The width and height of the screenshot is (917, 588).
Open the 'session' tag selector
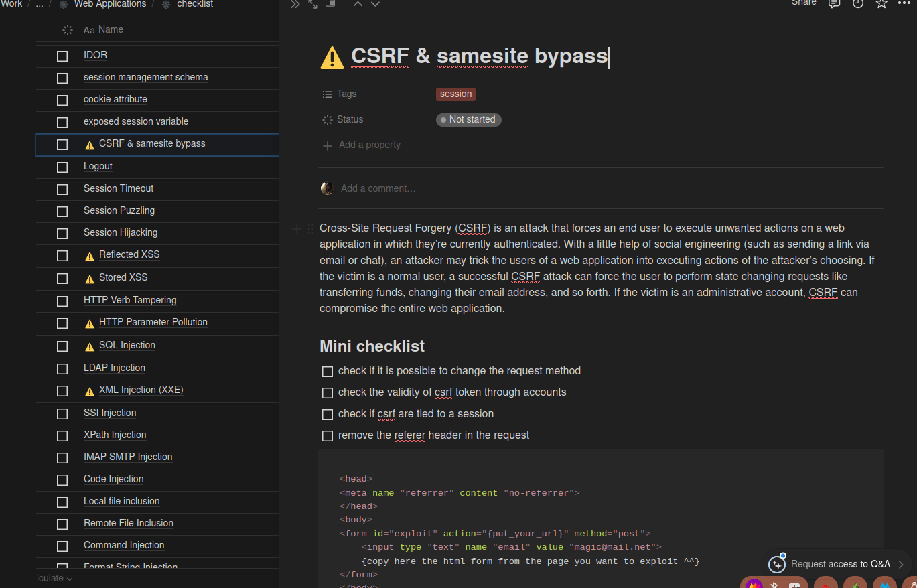tap(455, 94)
